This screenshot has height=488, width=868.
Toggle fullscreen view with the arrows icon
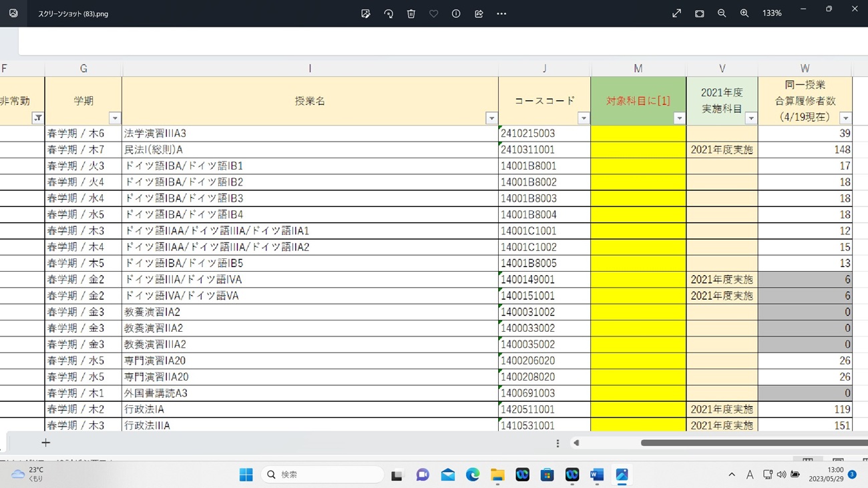[x=676, y=13]
